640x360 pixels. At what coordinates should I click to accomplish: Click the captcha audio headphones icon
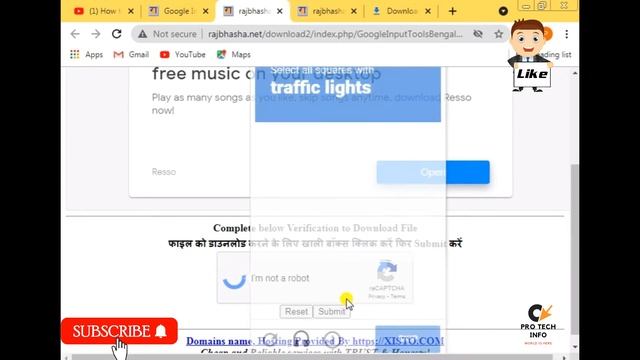click(301, 339)
